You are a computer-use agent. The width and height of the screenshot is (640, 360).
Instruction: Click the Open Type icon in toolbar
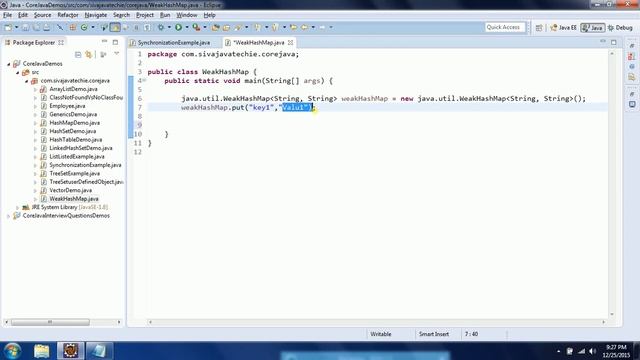[x=215, y=27]
